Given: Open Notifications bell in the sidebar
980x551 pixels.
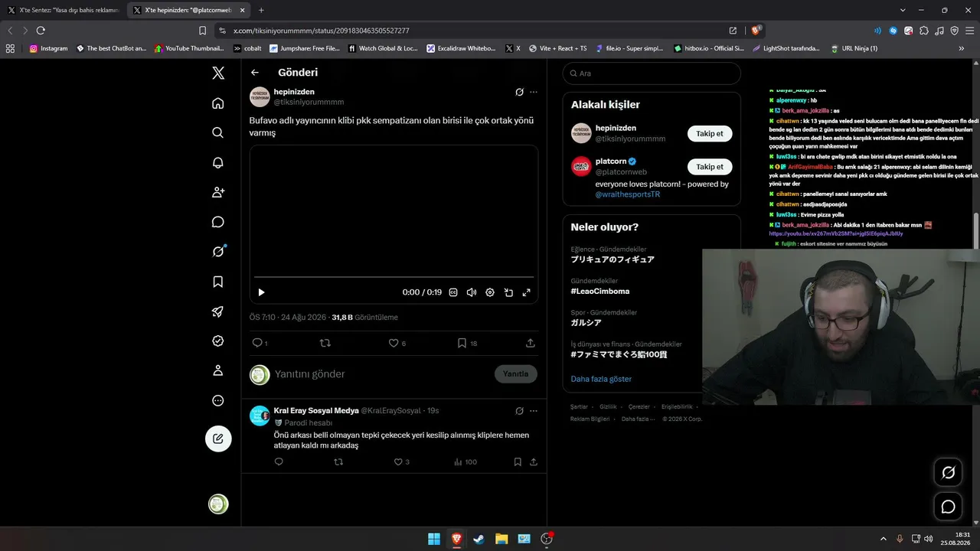Looking at the screenshot, I should [x=218, y=162].
